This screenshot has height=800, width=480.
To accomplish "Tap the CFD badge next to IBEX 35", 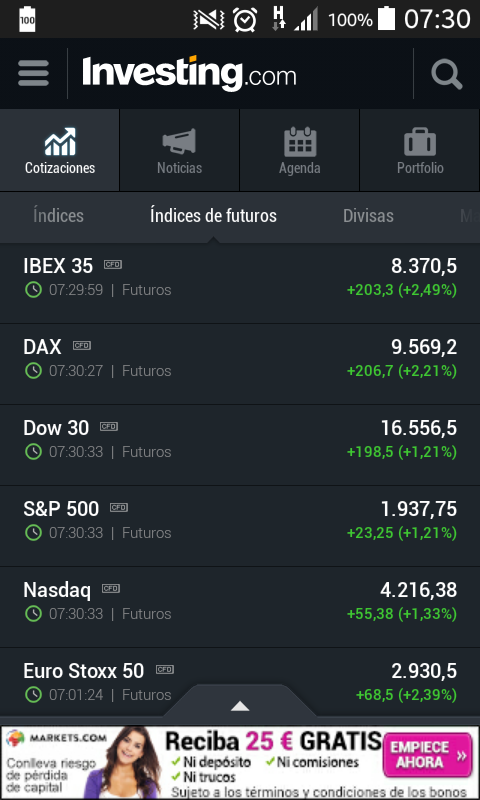I will coord(113,264).
